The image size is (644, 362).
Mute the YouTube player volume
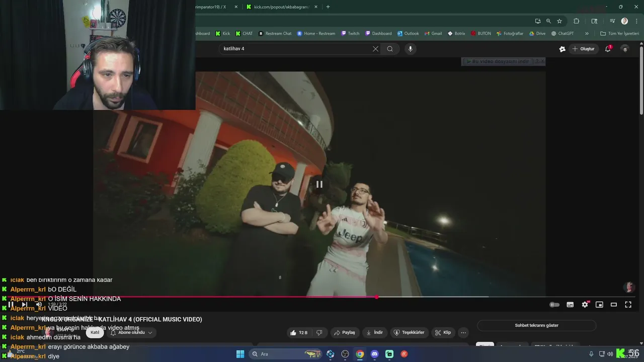click(39, 305)
